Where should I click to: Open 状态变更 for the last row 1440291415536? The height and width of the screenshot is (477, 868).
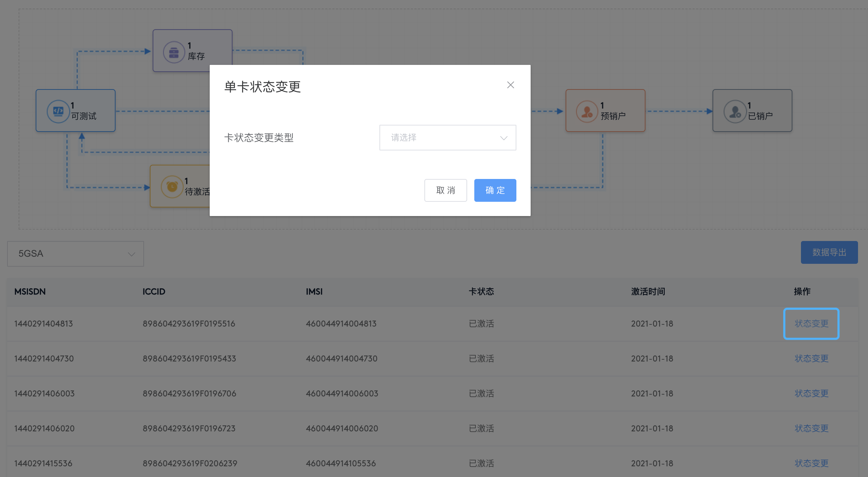[x=811, y=463]
